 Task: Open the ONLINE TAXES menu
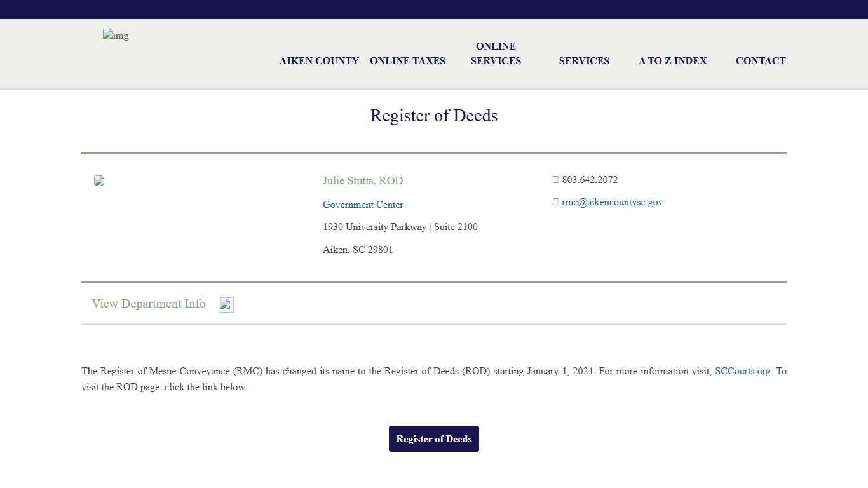(407, 60)
